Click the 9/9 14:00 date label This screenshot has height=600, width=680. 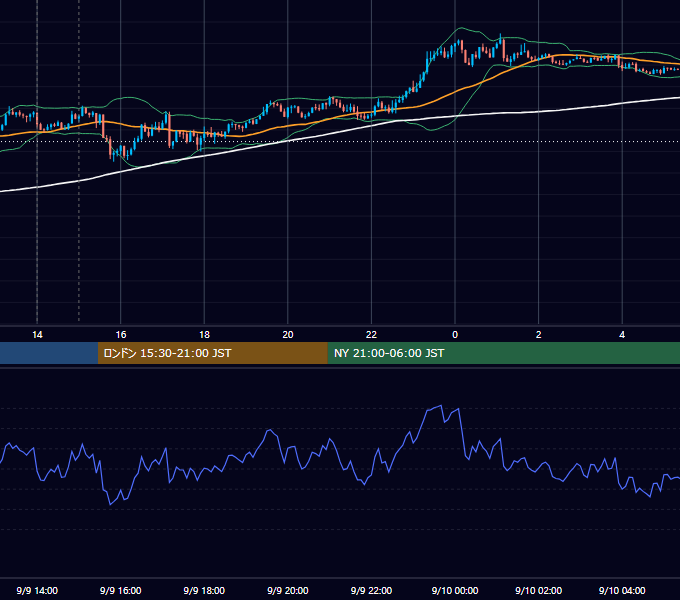point(37,590)
